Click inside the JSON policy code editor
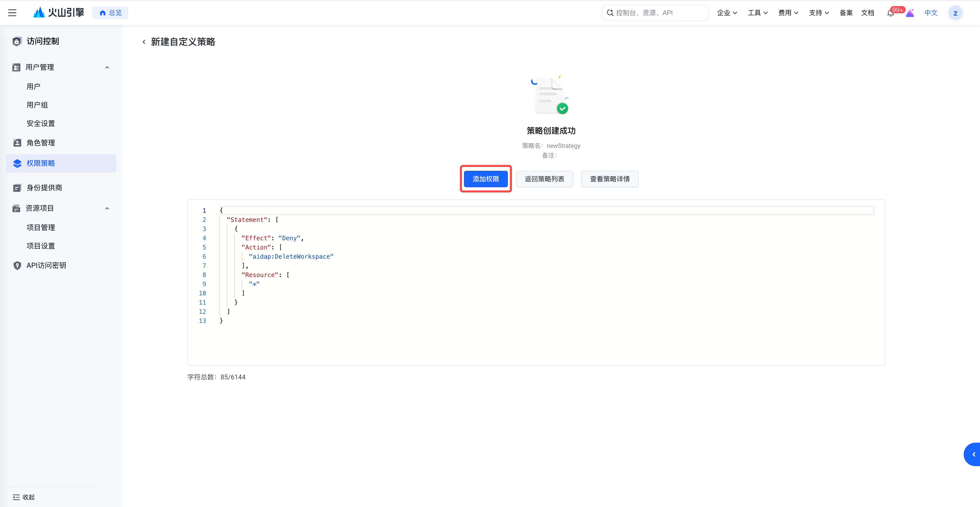 536,282
